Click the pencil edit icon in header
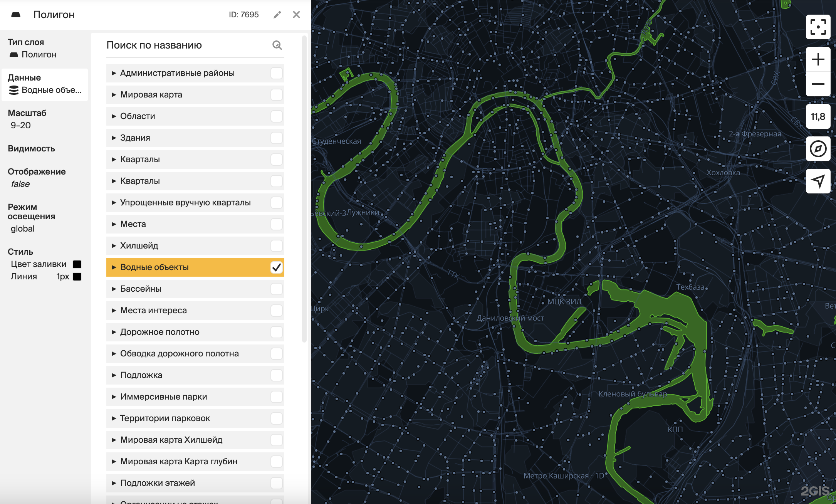The width and height of the screenshot is (836, 504). click(x=277, y=15)
